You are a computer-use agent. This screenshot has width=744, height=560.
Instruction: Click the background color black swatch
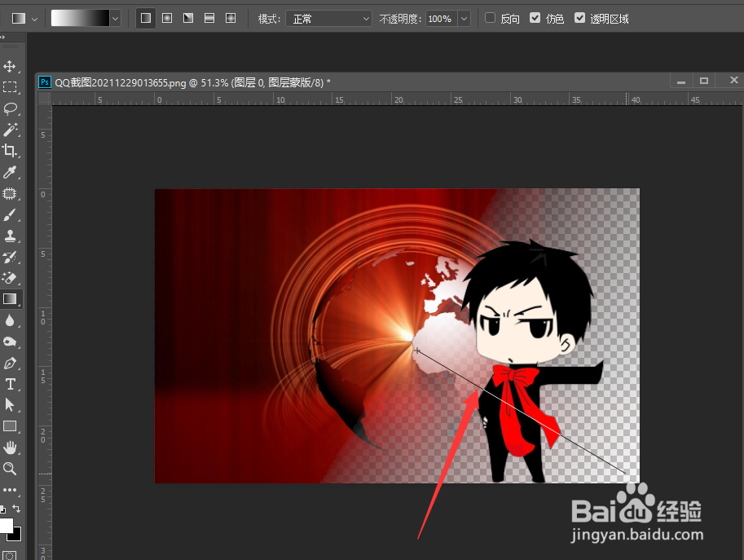coord(17,536)
